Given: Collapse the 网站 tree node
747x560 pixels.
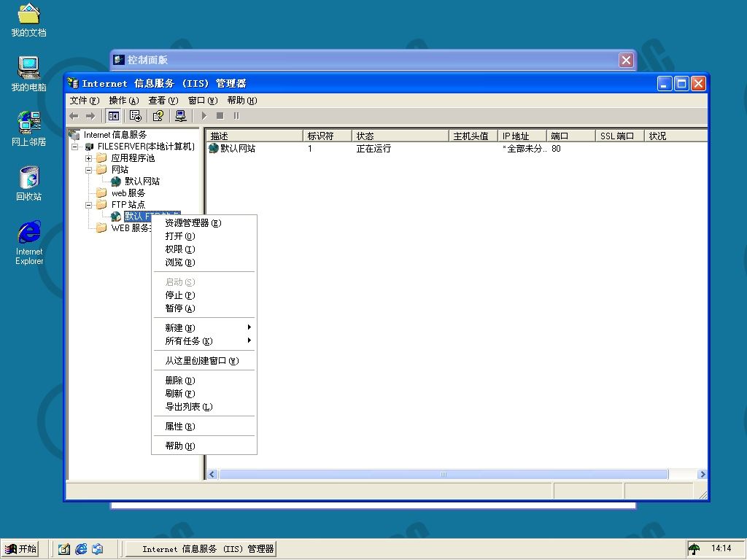Looking at the screenshot, I should click(88, 170).
